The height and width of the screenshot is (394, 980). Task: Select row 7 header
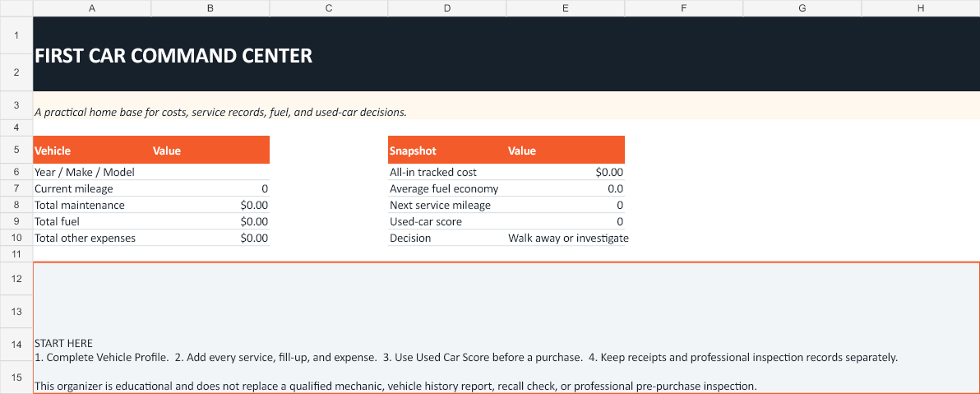coord(16,188)
